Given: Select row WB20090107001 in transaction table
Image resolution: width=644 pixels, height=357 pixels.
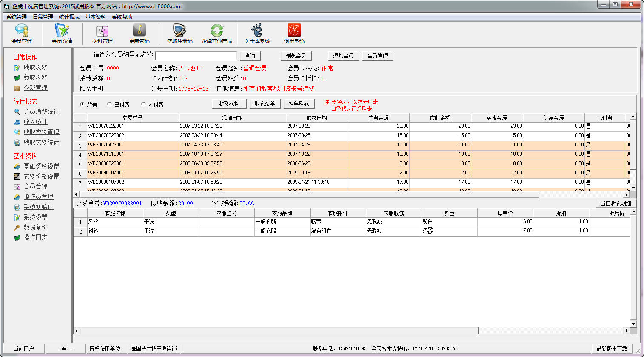Looking at the screenshot, I should click(351, 173).
